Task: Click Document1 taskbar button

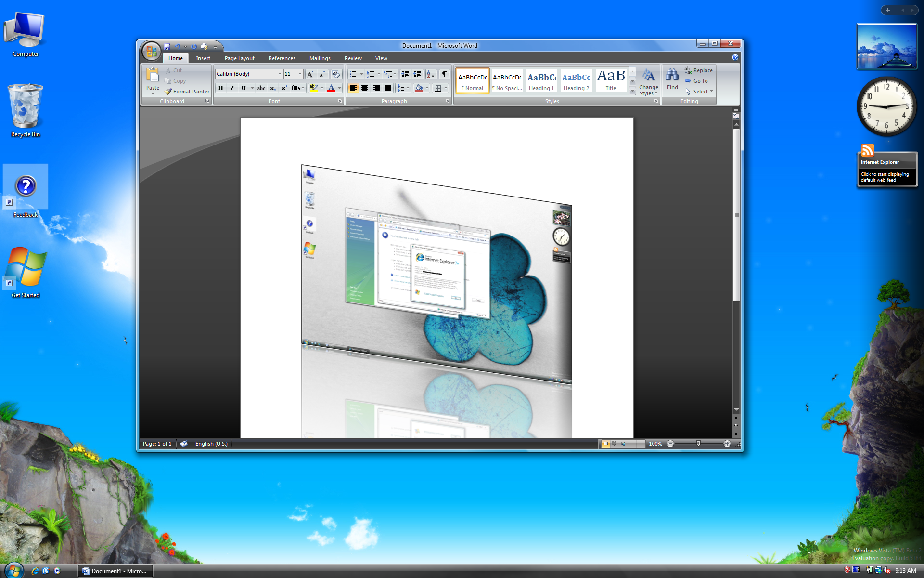Action: [115, 571]
